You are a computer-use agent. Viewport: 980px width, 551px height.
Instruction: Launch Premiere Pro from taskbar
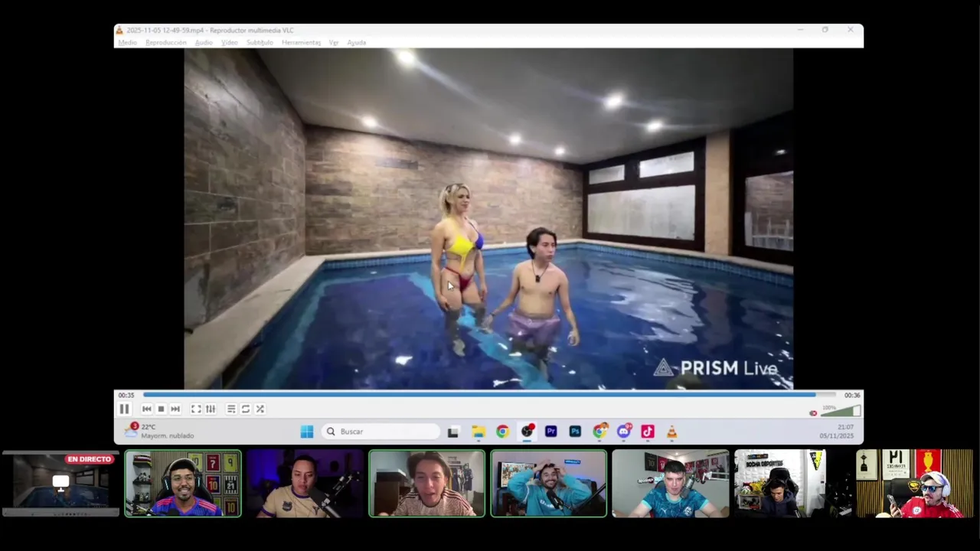(x=550, y=432)
